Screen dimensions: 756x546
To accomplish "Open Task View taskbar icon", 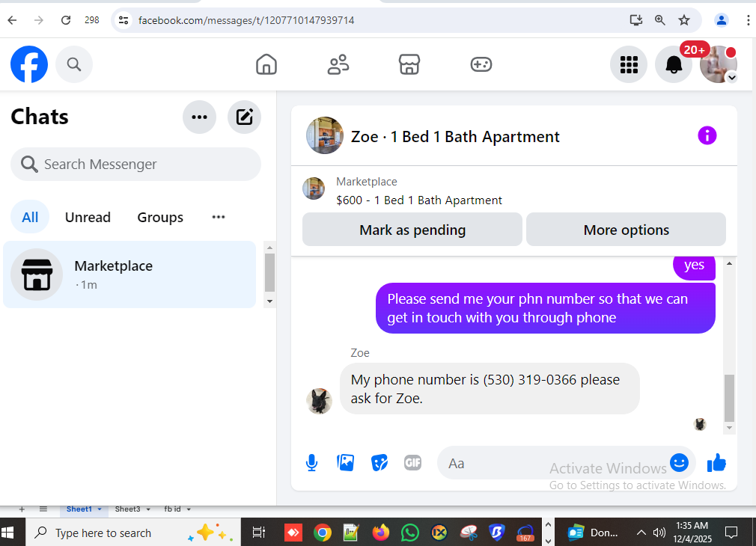I will pyautogui.click(x=259, y=533).
